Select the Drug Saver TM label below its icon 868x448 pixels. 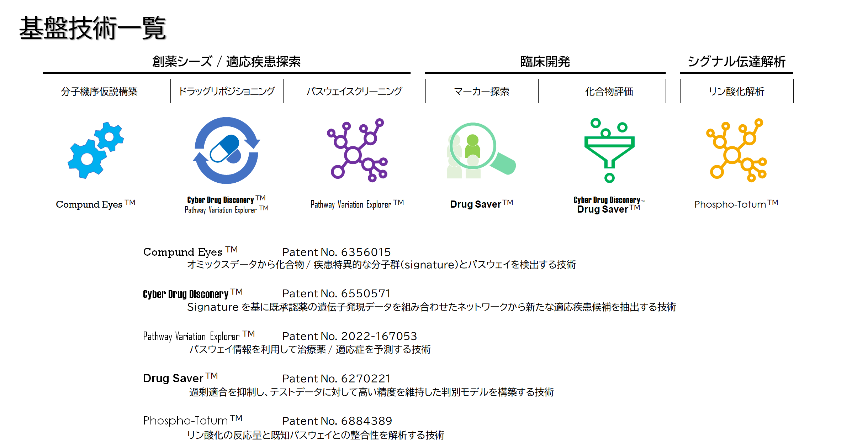(481, 204)
